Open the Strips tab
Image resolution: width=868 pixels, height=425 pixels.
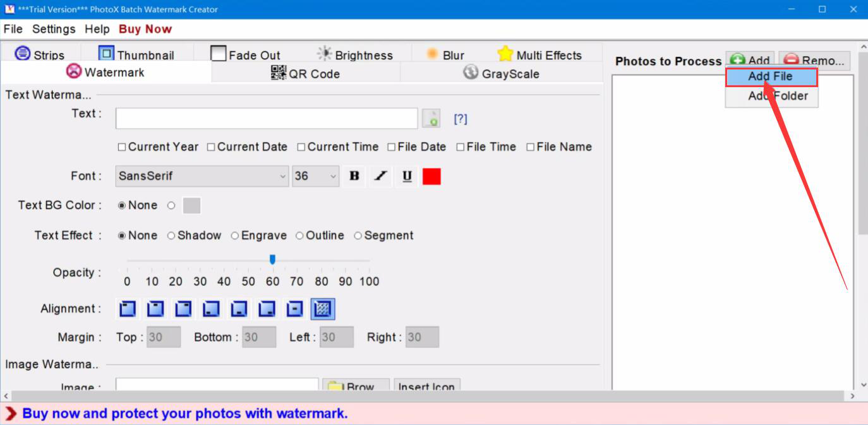[x=40, y=54]
